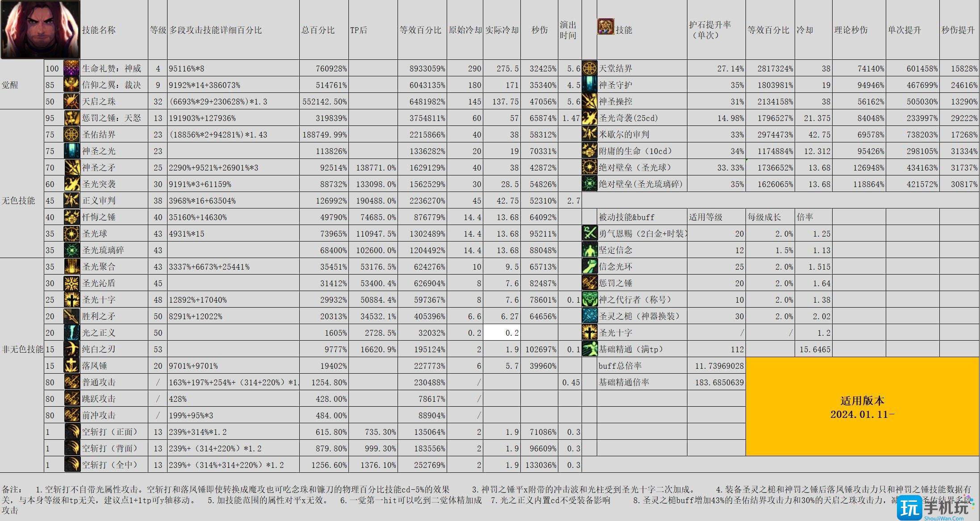Select the 秒伤提升 column header

point(959,30)
